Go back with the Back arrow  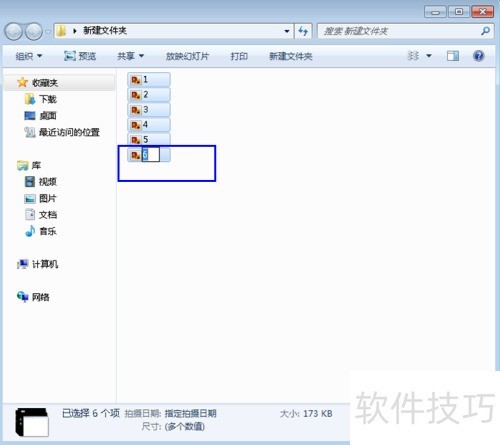pos(14,31)
